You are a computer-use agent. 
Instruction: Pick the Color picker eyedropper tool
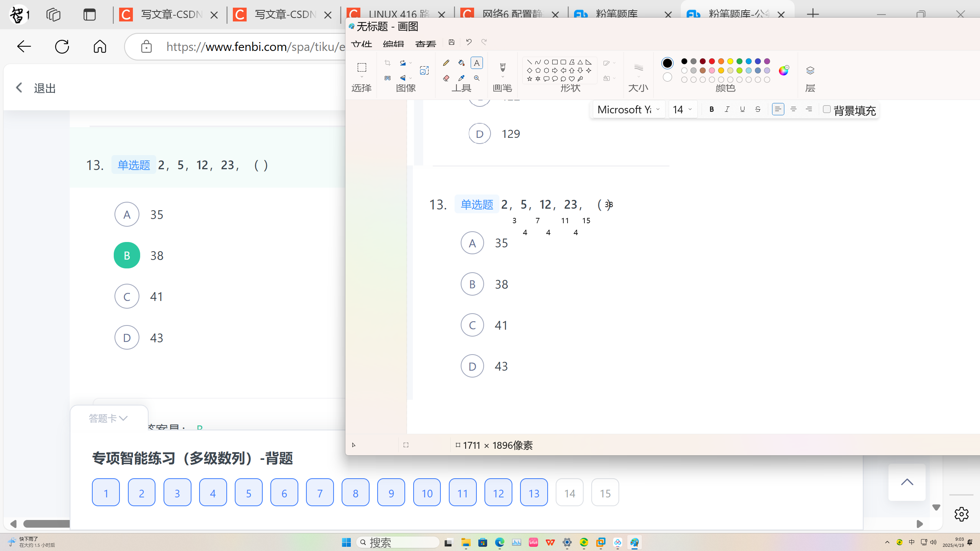pos(461,78)
